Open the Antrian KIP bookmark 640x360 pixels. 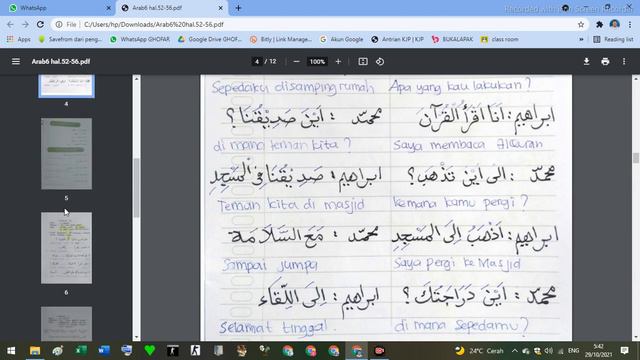click(397, 39)
